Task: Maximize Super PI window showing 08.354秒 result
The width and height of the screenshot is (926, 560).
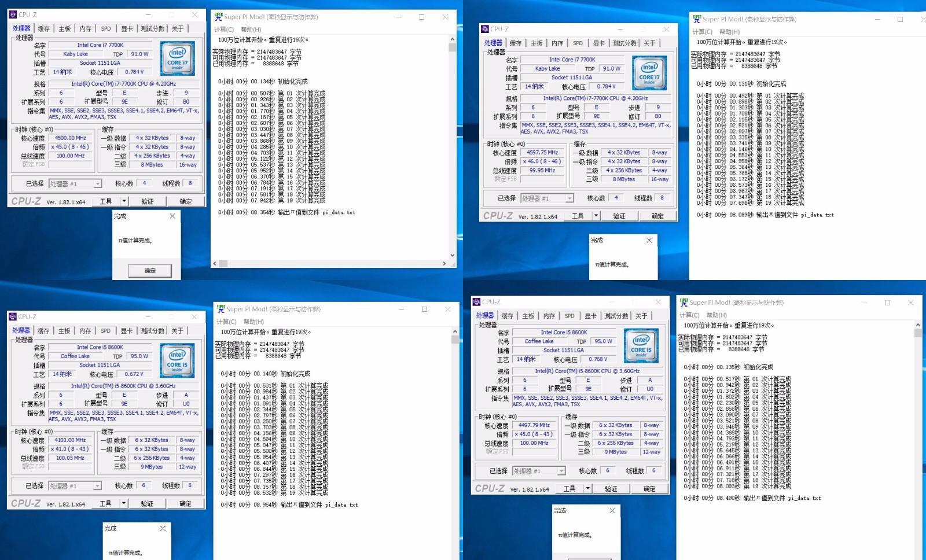Action: pos(421,17)
